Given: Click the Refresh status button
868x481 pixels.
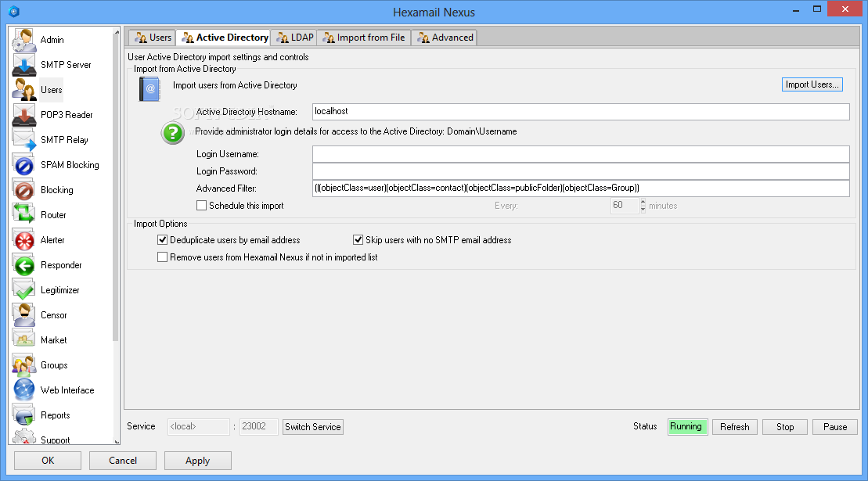Looking at the screenshot, I should coord(735,427).
